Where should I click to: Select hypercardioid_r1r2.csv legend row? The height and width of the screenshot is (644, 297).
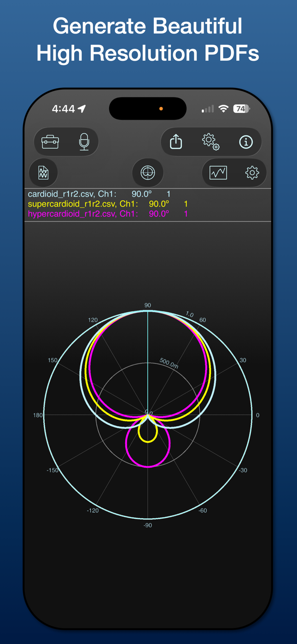pyautogui.click(x=108, y=214)
